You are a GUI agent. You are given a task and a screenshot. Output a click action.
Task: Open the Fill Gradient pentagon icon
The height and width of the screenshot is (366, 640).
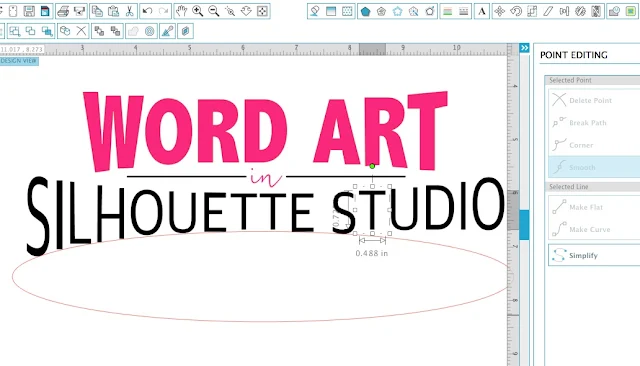[x=381, y=11]
